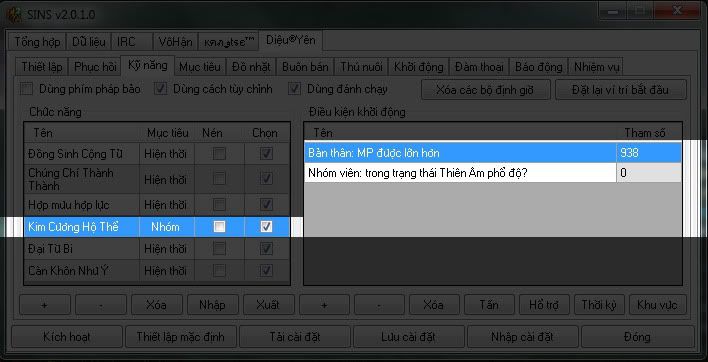The width and height of the screenshot is (708, 362).
Task: Click the Mục tiêu column header
Action: click(x=168, y=133)
